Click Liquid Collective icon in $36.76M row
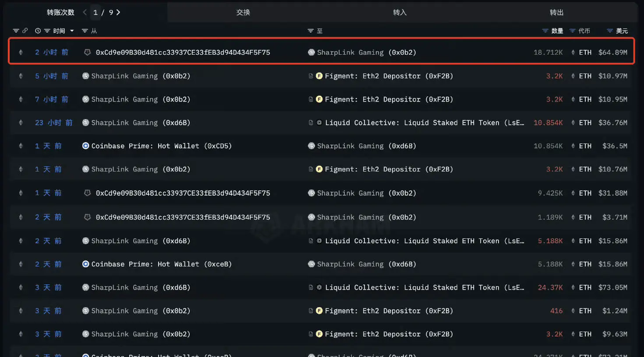Screen dimensions: 644x357 [319, 122]
